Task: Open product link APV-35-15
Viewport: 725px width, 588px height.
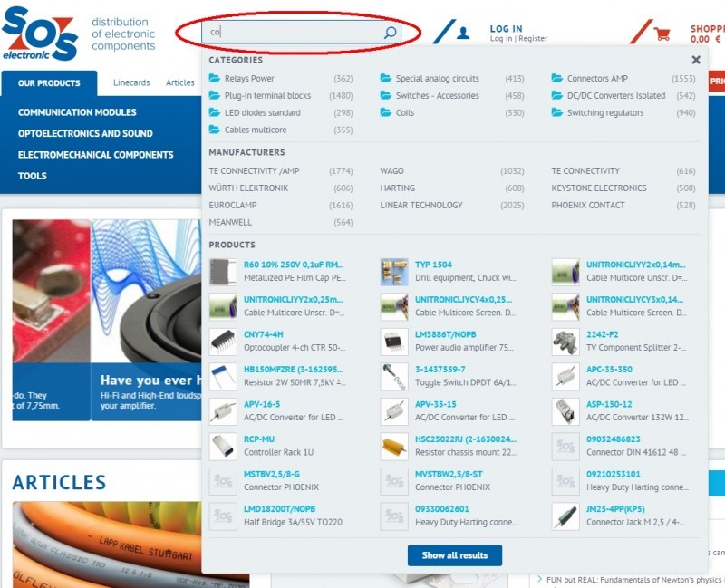Action: (x=436, y=404)
